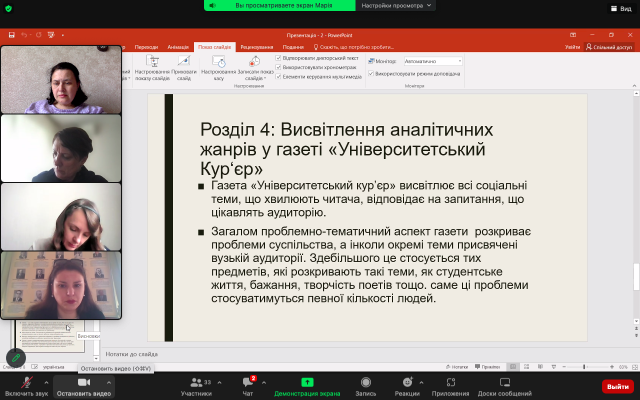The width and height of the screenshot is (640, 400).
Task: Switch to Slide Sorter view in status bar
Action: 527,367
